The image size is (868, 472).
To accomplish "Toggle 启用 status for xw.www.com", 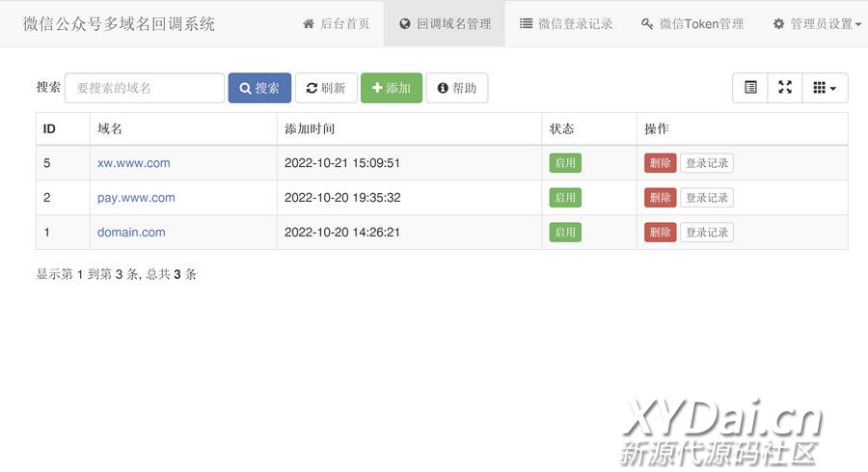I will pos(565,163).
